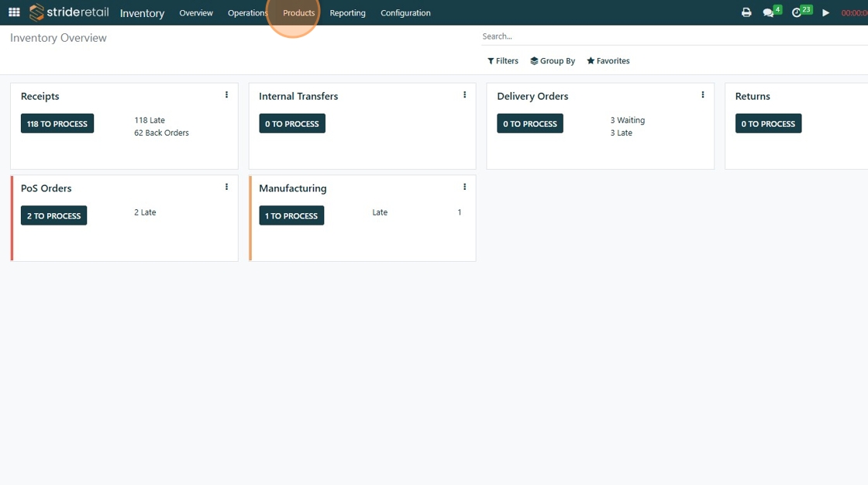Open PoS Orders card three-dot menu
The height and width of the screenshot is (485, 868).
click(x=226, y=187)
